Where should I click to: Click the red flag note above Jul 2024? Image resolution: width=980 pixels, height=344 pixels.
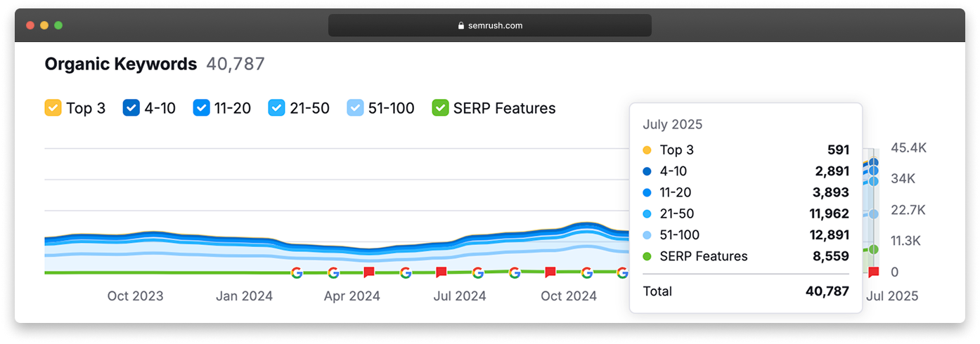click(441, 272)
